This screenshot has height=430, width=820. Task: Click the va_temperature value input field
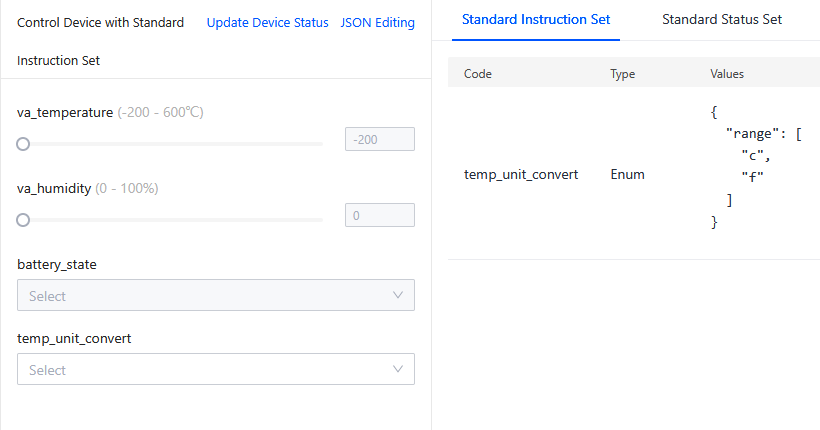tap(379, 139)
